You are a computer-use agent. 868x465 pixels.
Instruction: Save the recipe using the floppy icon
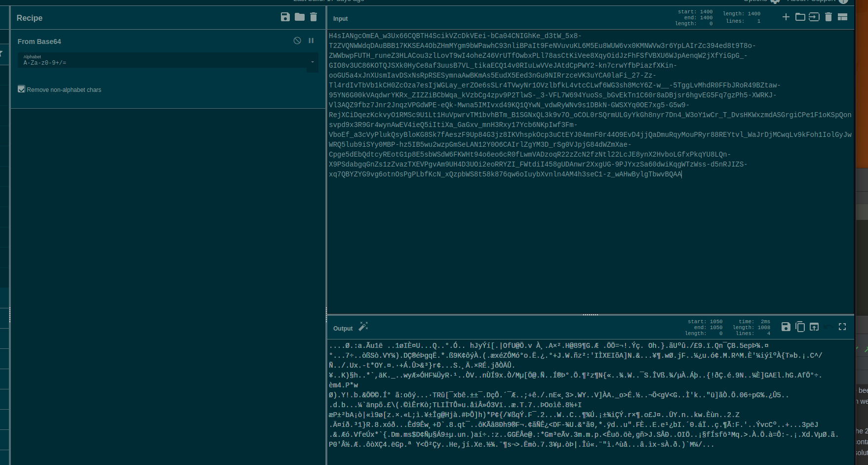(x=285, y=17)
